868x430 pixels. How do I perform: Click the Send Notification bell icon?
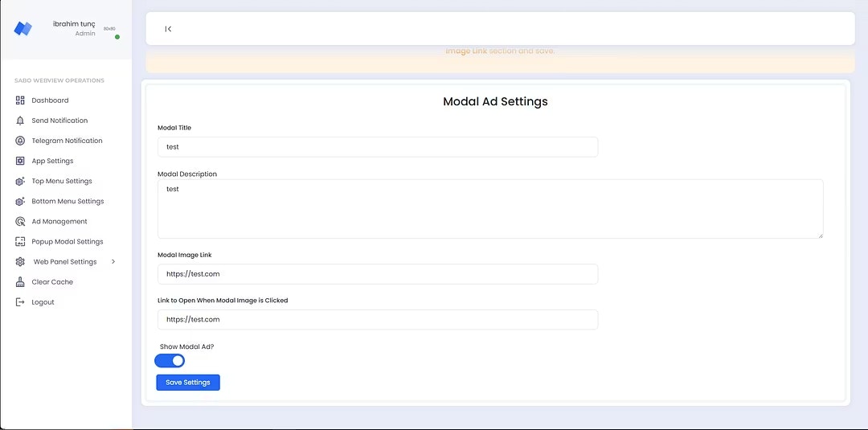[20, 121]
